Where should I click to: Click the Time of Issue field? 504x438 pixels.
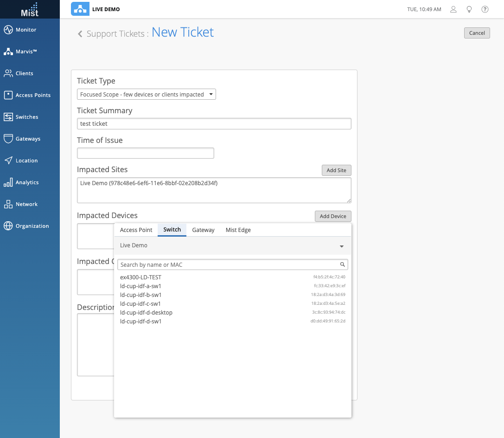(x=146, y=153)
